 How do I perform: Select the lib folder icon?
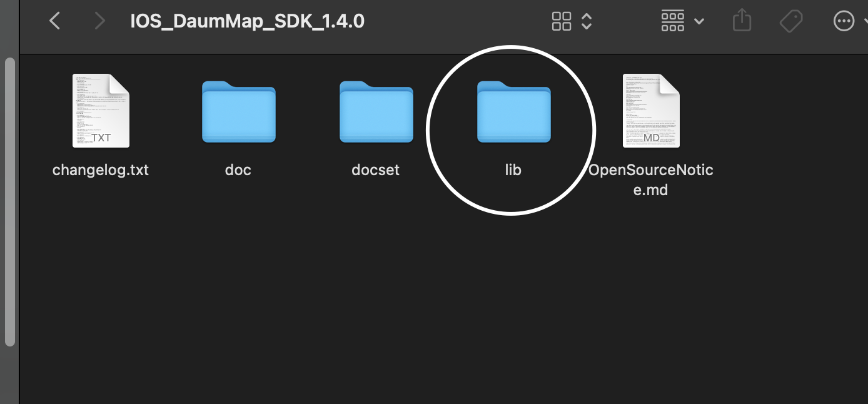coord(513,112)
